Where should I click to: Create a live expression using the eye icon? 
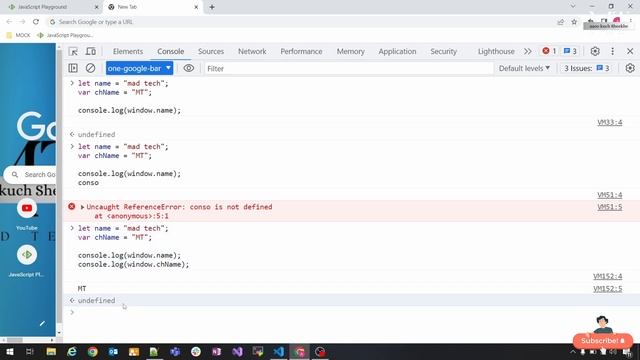(189, 68)
